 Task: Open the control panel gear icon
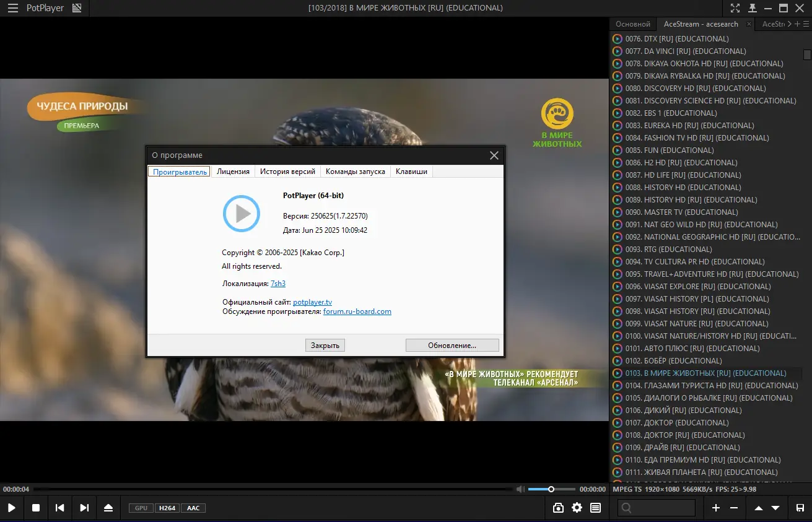577,508
